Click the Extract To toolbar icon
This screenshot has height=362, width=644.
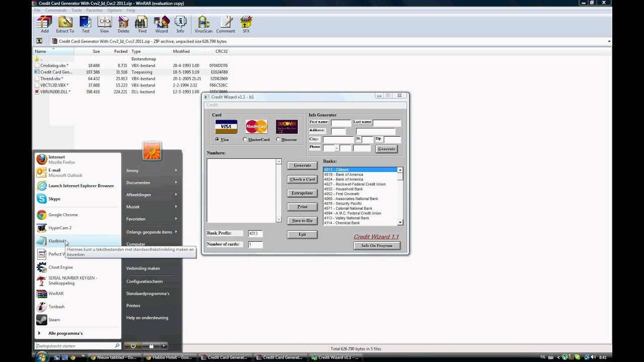click(x=65, y=24)
